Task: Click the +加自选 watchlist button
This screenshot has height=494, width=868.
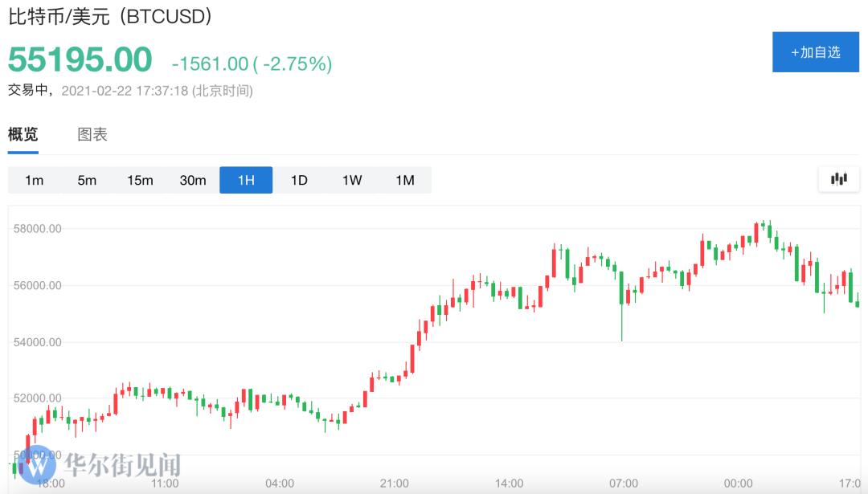Action: click(816, 51)
